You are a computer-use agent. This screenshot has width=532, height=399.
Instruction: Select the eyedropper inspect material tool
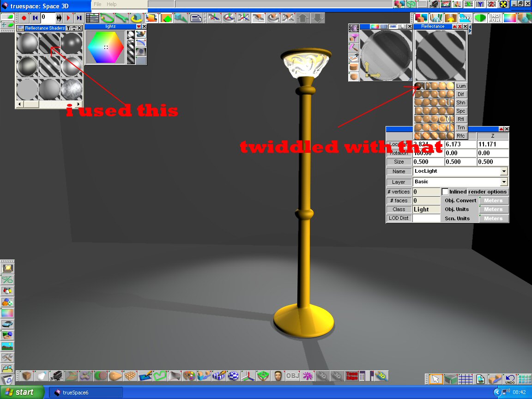[354, 57]
